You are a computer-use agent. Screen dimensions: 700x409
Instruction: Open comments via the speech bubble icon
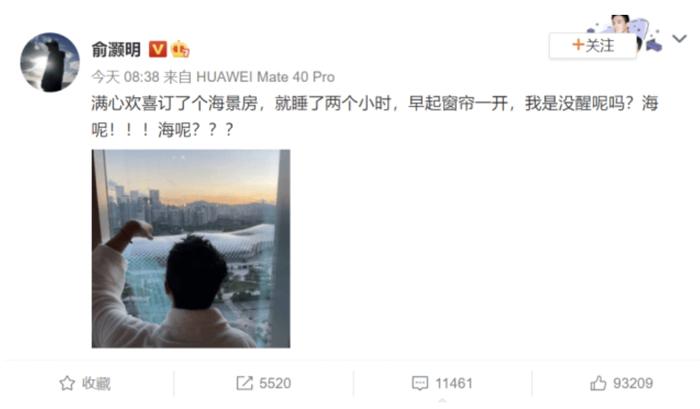pyautogui.click(x=420, y=383)
